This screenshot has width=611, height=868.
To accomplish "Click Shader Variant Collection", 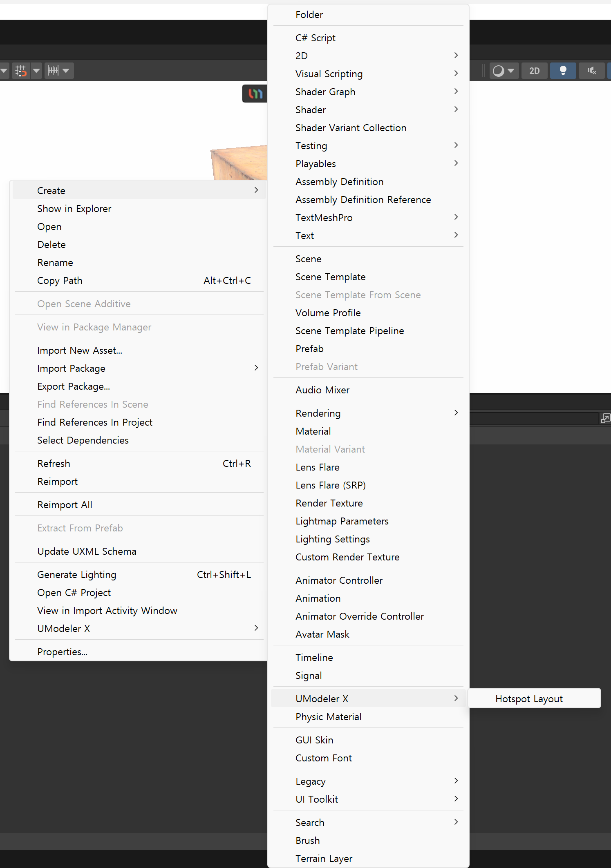I will coord(368,128).
